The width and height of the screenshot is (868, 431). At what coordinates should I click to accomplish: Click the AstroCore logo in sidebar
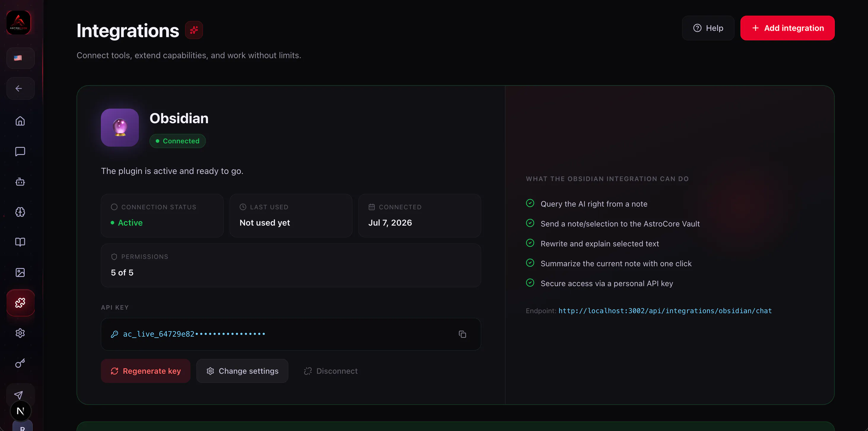pos(18,23)
